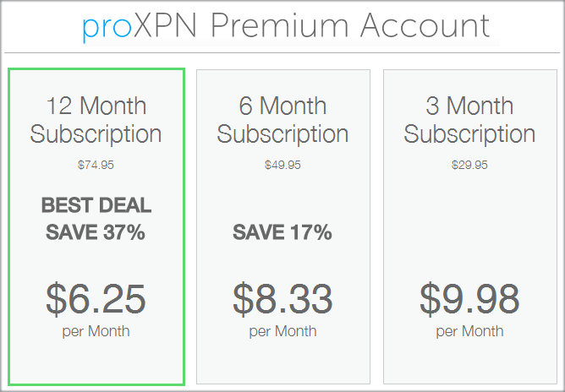Click the $8.33 per month price

tap(282, 299)
